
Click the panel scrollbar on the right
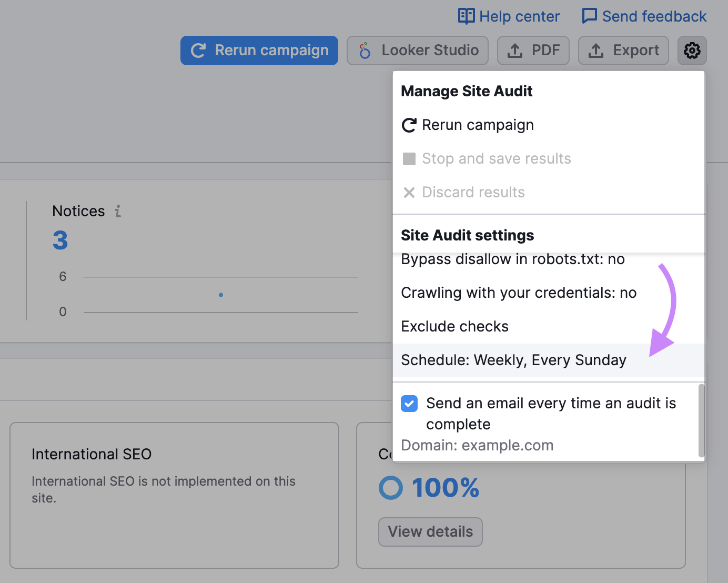click(x=702, y=421)
